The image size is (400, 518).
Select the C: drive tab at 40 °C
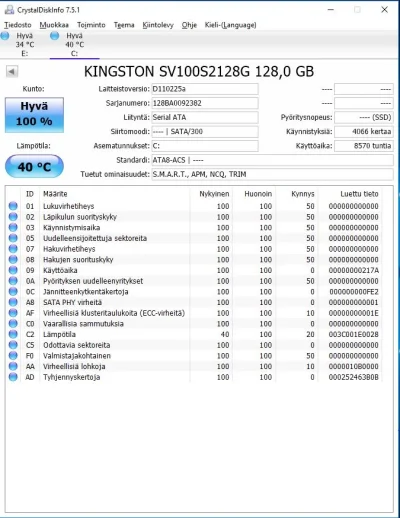pyautogui.click(x=74, y=44)
